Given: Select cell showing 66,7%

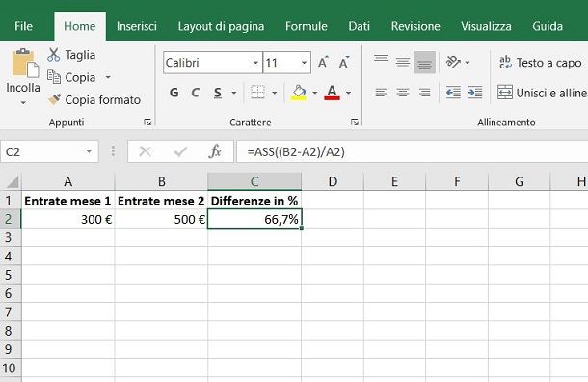Looking at the screenshot, I should [254, 219].
